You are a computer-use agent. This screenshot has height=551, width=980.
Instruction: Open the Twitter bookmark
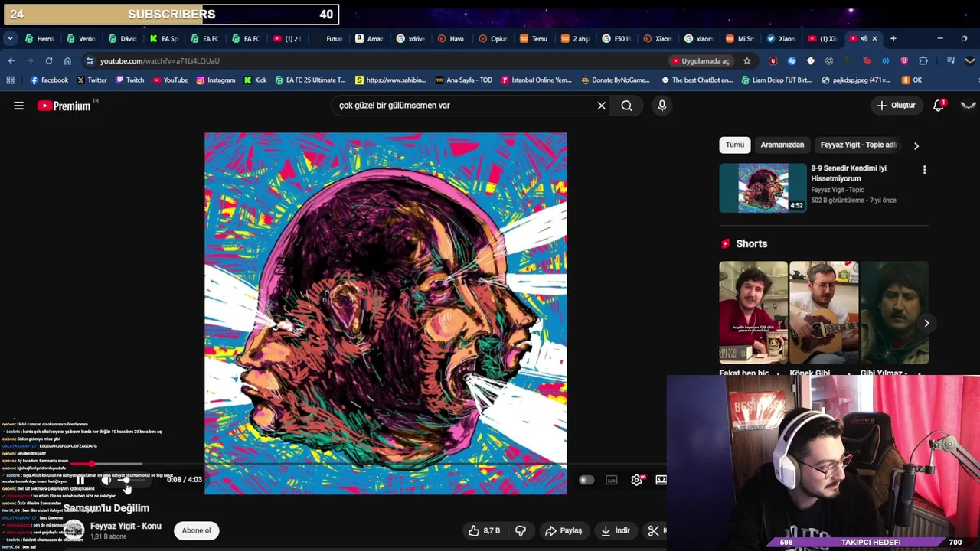tap(91, 80)
